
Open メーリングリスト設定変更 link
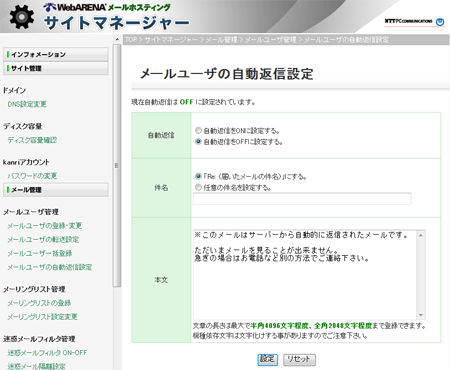tap(42, 317)
